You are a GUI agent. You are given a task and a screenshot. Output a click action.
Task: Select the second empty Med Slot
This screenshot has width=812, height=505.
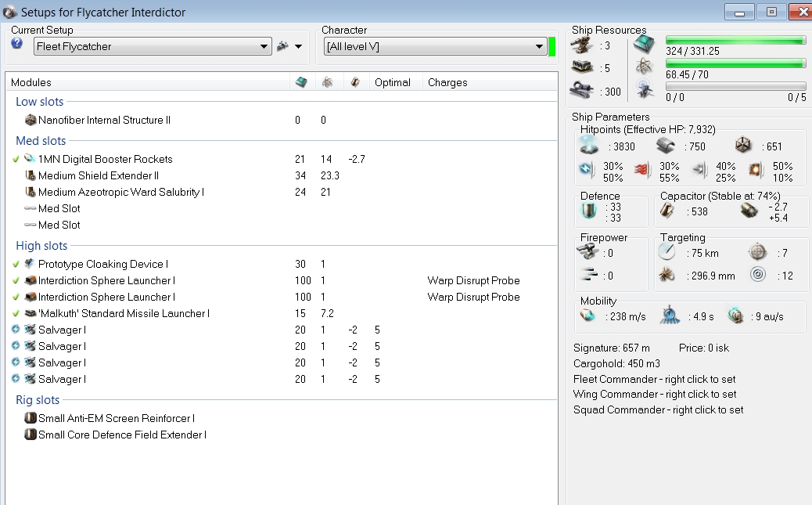59,225
